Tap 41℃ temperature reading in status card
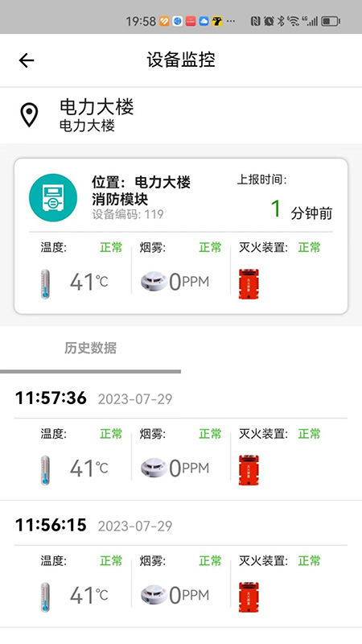This screenshot has height=644, width=362. (88, 282)
